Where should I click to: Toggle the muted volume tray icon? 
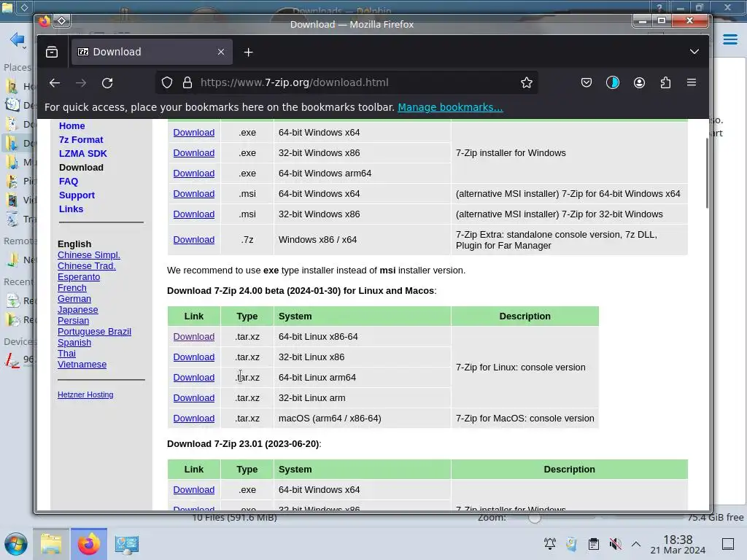pyautogui.click(x=615, y=544)
